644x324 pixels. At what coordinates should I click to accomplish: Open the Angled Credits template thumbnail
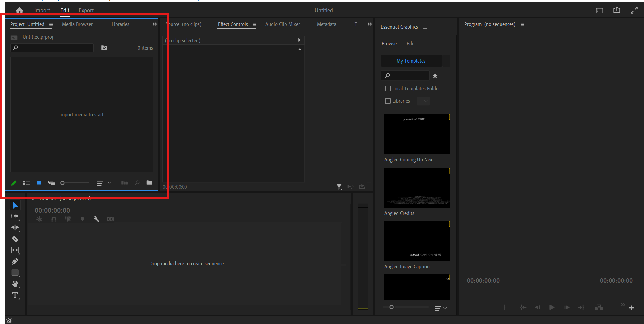point(417,187)
